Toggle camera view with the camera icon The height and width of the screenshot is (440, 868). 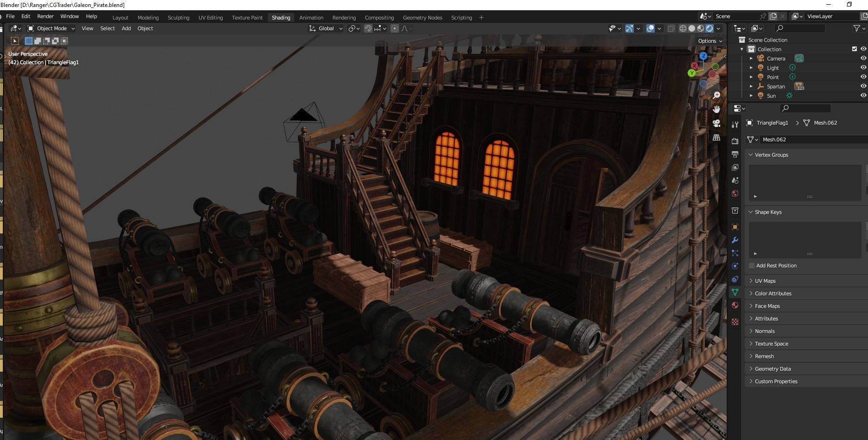click(x=716, y=123)
